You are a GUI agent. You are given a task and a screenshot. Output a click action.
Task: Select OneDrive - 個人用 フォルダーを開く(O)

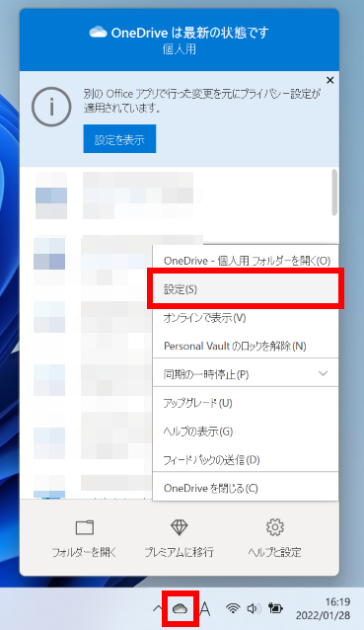coord(246,261)
